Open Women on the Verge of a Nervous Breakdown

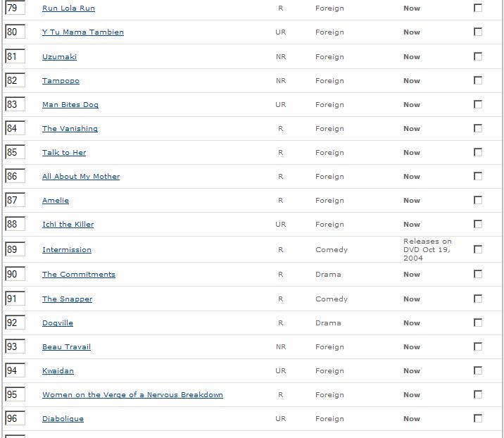point(132,395)
